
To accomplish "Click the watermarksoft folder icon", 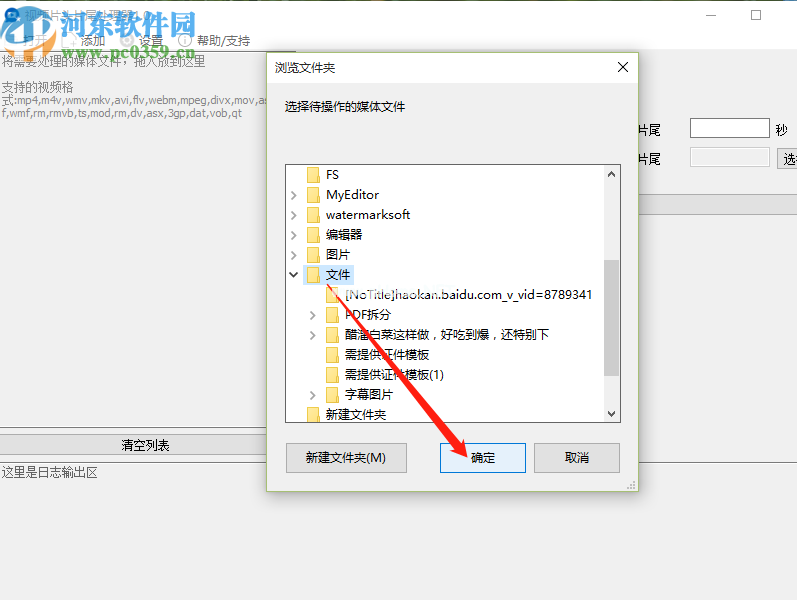I will click(x=313, y=215).
